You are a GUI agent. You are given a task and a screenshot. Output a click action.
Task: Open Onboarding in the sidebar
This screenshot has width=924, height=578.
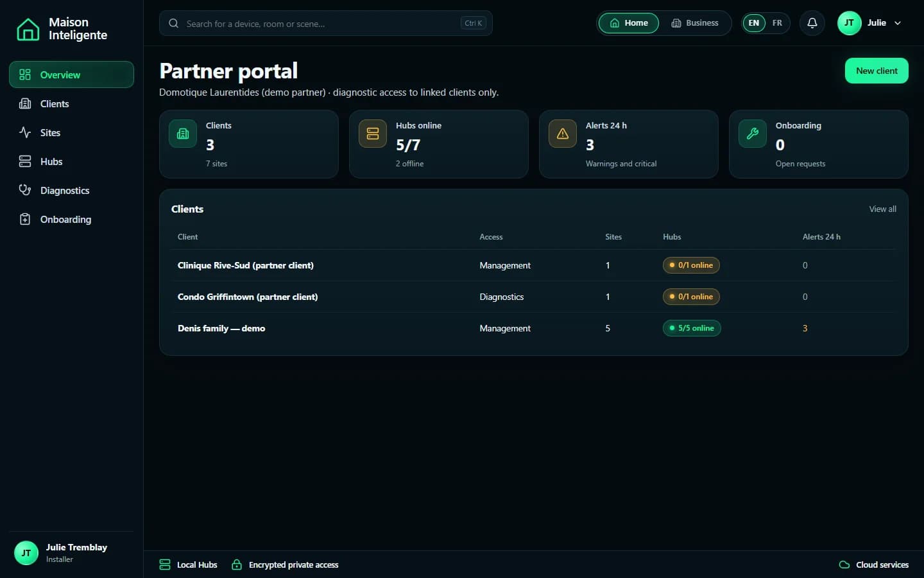(71, 219)
